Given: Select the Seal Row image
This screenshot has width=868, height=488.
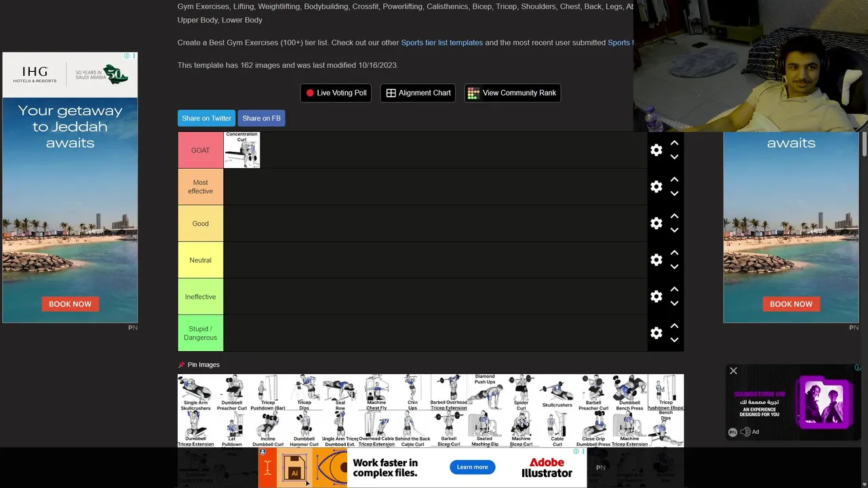Looking at the screenshot, I should tap(340, 392).
